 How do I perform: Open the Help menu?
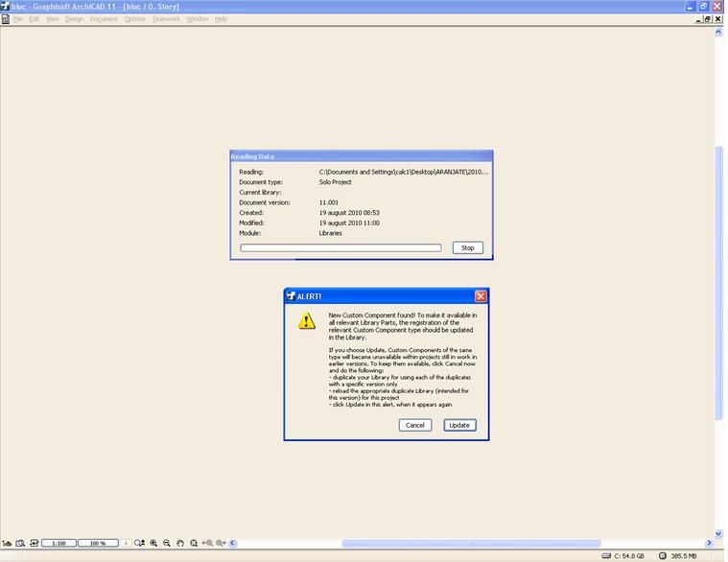point(221,19)
